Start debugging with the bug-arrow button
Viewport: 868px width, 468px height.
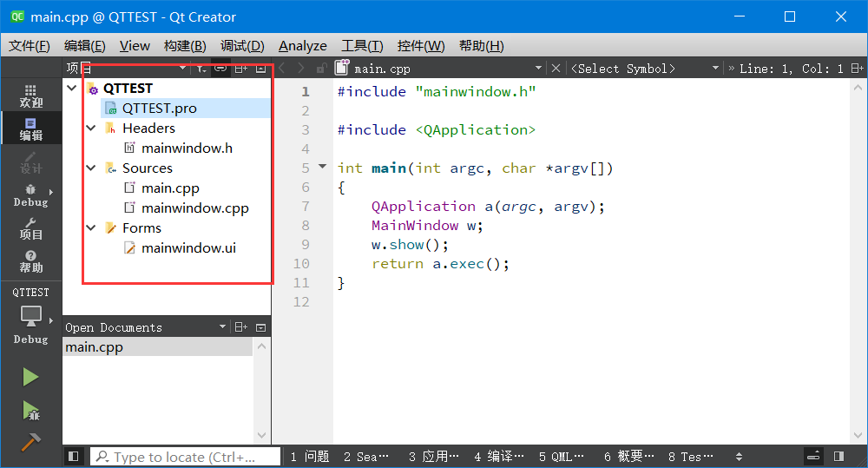point(30,411)
